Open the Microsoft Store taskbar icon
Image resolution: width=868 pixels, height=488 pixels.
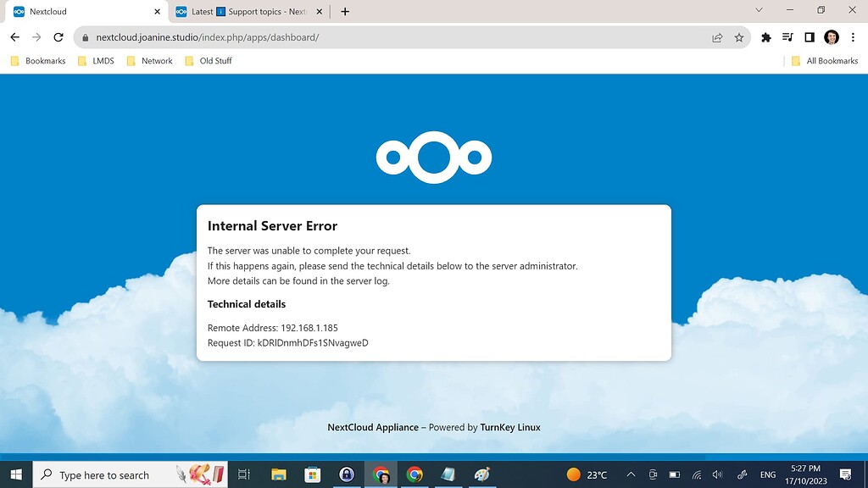click(x=313, y=474)
